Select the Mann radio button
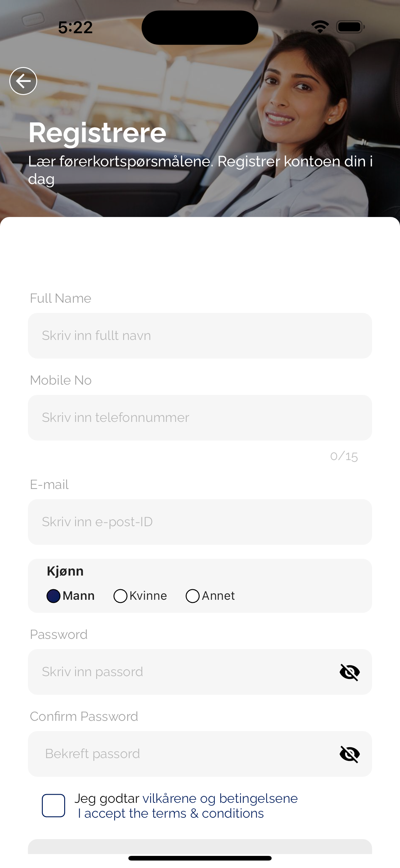Viewport: 400px width, 868px height. tap(54, 596)
